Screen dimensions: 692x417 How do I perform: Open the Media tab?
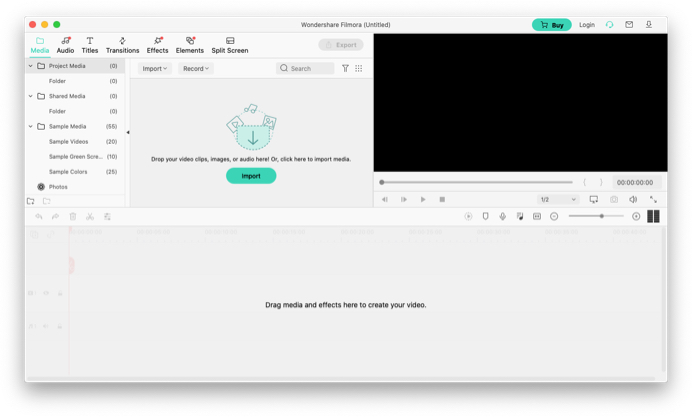tap(40, 45)
